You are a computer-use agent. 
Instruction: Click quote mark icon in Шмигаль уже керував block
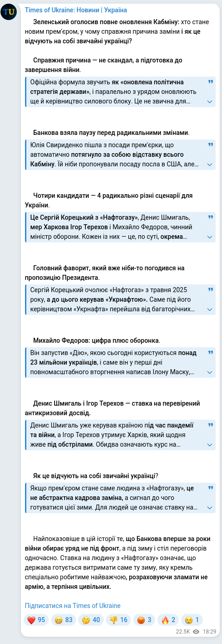tap(210, 425)
